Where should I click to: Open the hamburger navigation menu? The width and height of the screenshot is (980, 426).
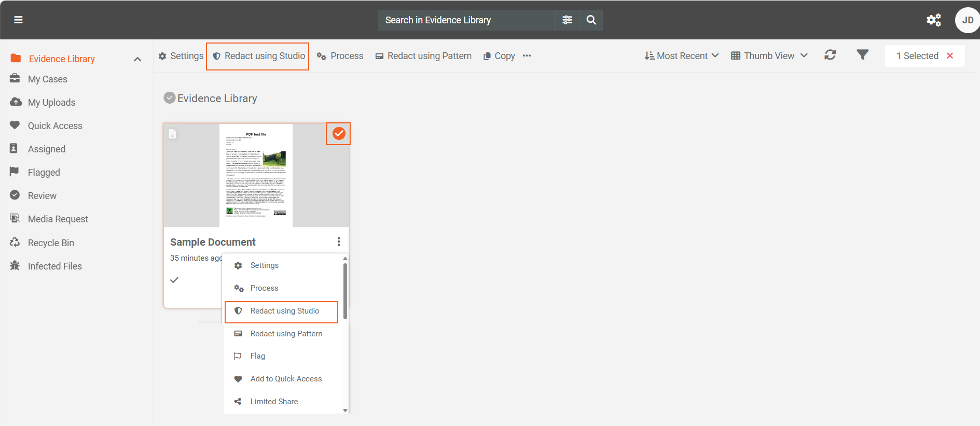tap(18, 20)
